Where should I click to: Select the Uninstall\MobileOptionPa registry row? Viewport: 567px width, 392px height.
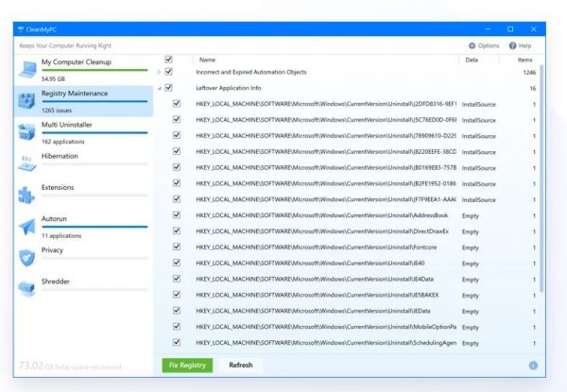coord(349,327)
